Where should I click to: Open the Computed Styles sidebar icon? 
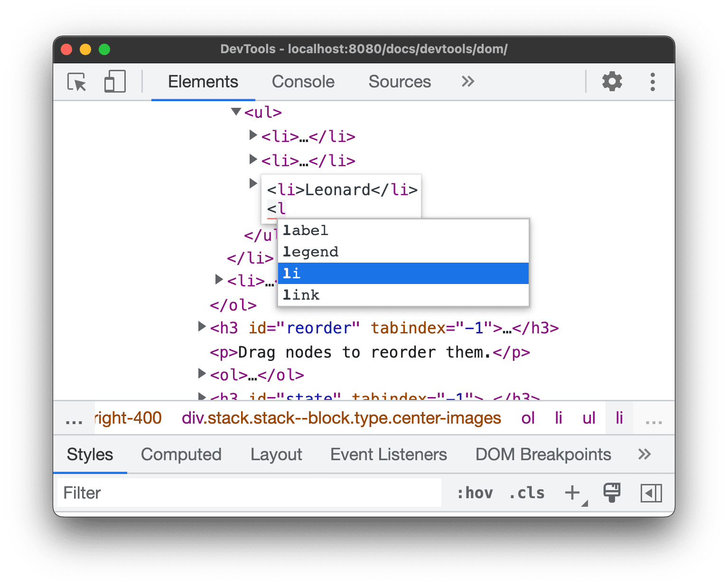click(651, 493)
